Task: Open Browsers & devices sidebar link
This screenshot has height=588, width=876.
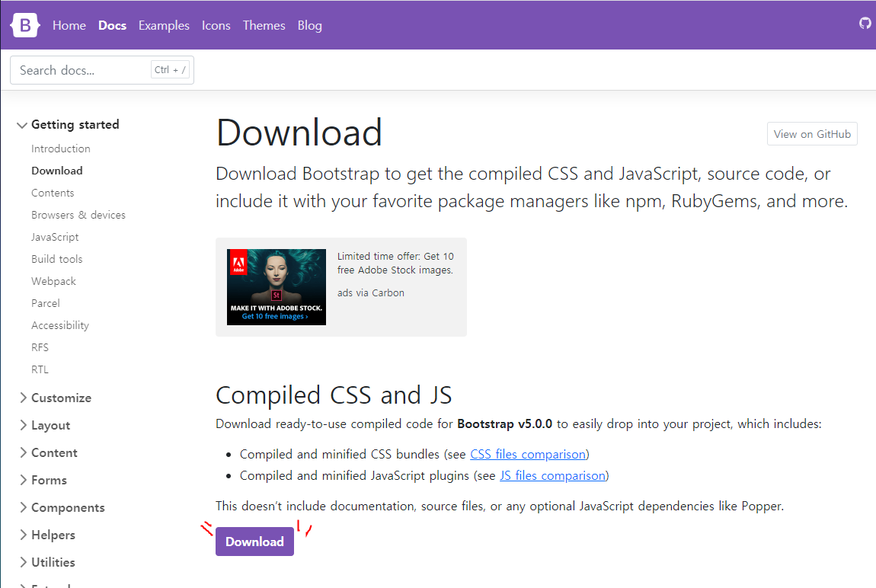Action: point(78,215)
